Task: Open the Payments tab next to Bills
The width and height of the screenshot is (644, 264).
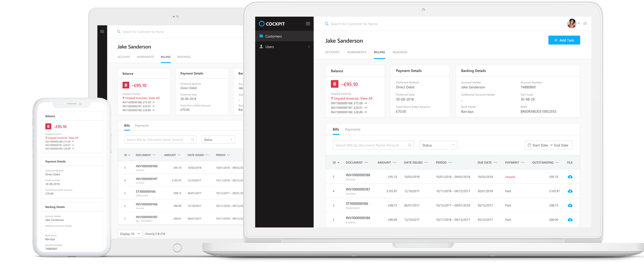Action: point(353,129)
